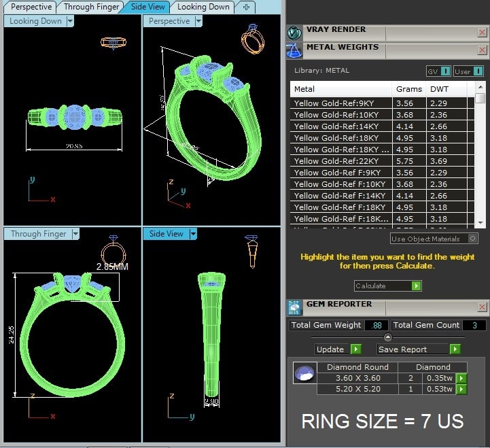490x448 pixels.
Task: Switch to the top Perspective tab
Action: pos(31,7)
